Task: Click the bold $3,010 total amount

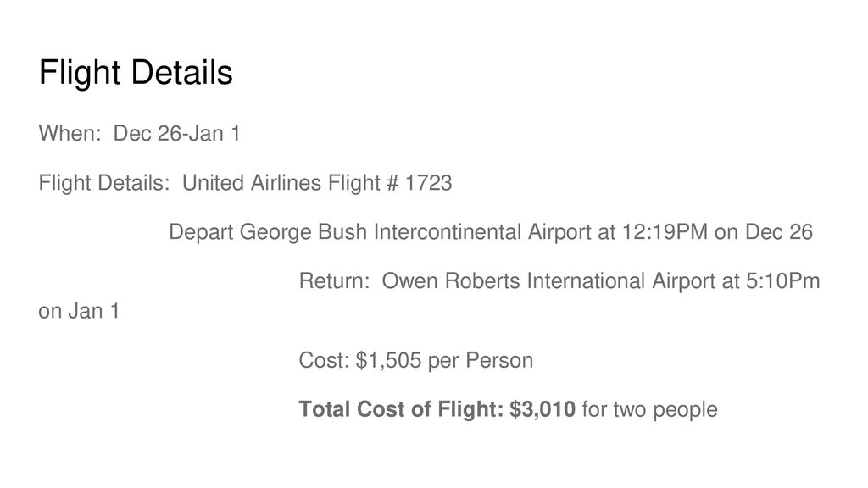Action: click(x=542, y=409)
